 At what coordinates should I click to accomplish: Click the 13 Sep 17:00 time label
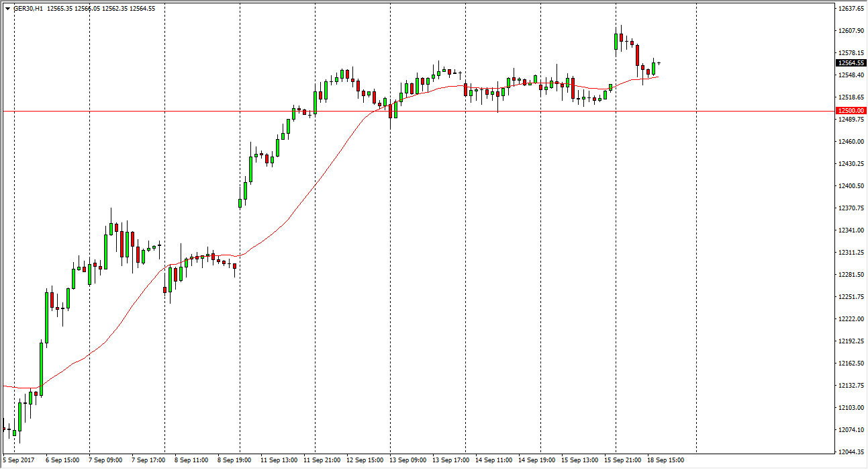[x=450, y=460]
